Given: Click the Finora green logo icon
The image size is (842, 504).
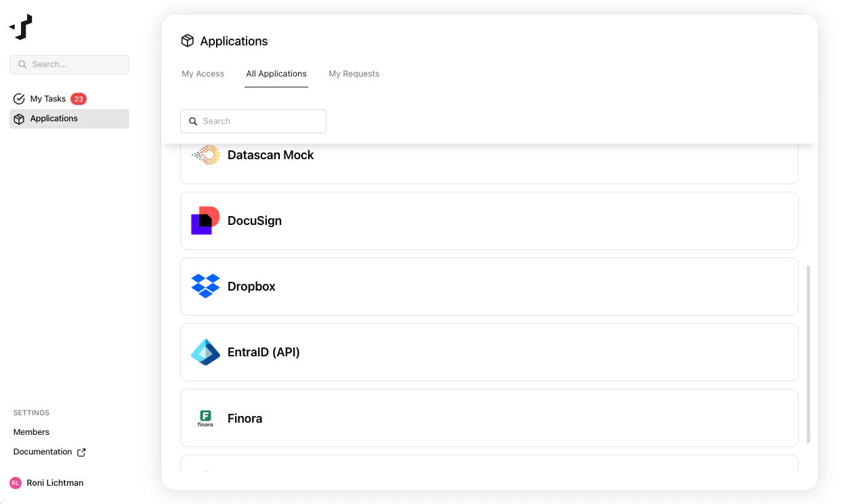Looking at the screenshot, I should pos(205,418).
